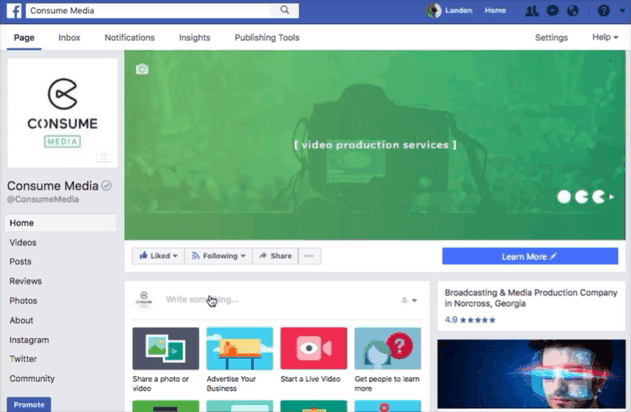Viewport: 631px width, 412px height.
Task: Click the search magnifier icon
Action: 285,10
